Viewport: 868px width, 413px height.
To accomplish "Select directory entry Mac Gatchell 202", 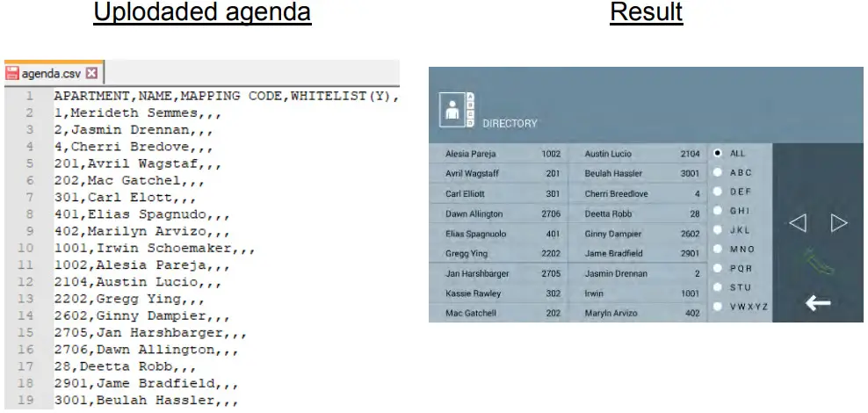I will 498,313.
